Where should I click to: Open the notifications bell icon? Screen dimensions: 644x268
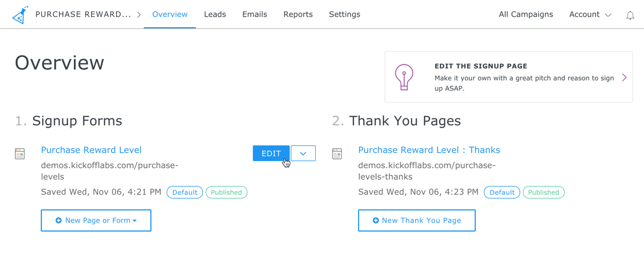630,15
